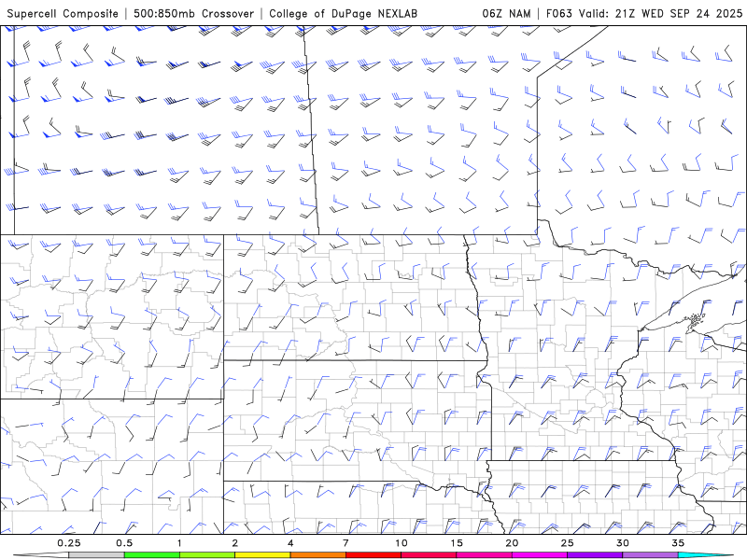Pick the bright green color bar segment
The height and width of the screenshot is (560, 747).
click(152, 555)
